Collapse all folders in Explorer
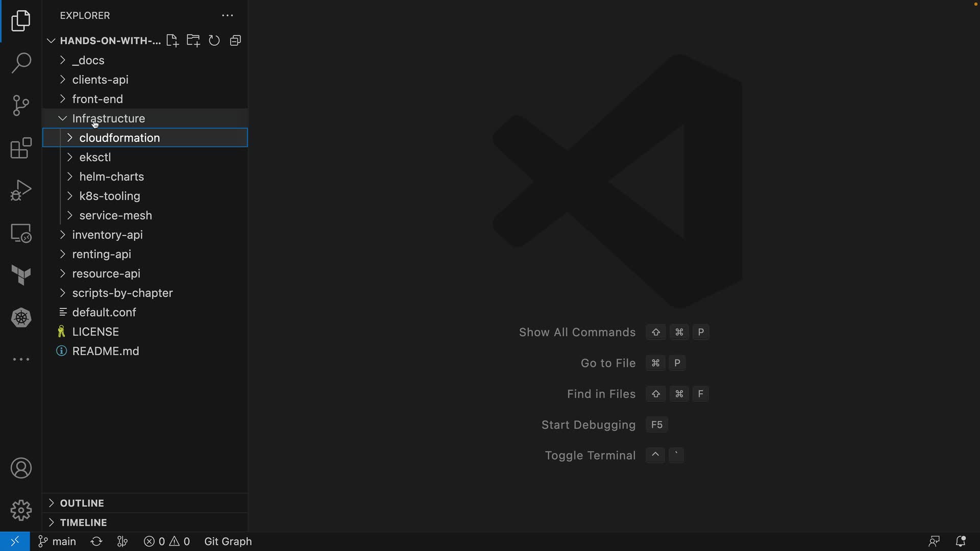Screen dimensions: 980x551 point(235,41)
